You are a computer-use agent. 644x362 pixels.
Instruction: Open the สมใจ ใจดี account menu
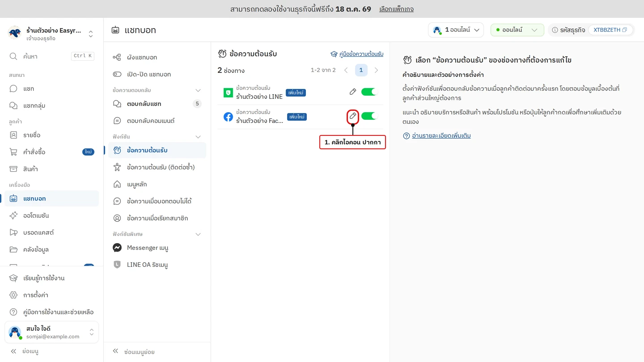(51, 333)
